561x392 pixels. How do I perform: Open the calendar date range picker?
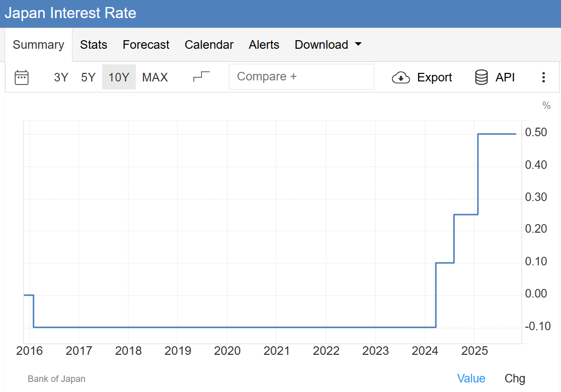(x=22, y=77)
